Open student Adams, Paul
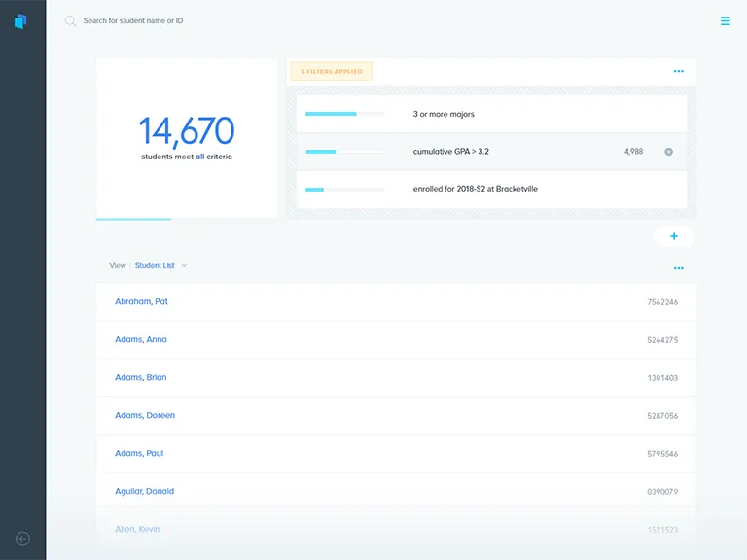The width and height of the screenshot is (747, 560). (139, 453)
